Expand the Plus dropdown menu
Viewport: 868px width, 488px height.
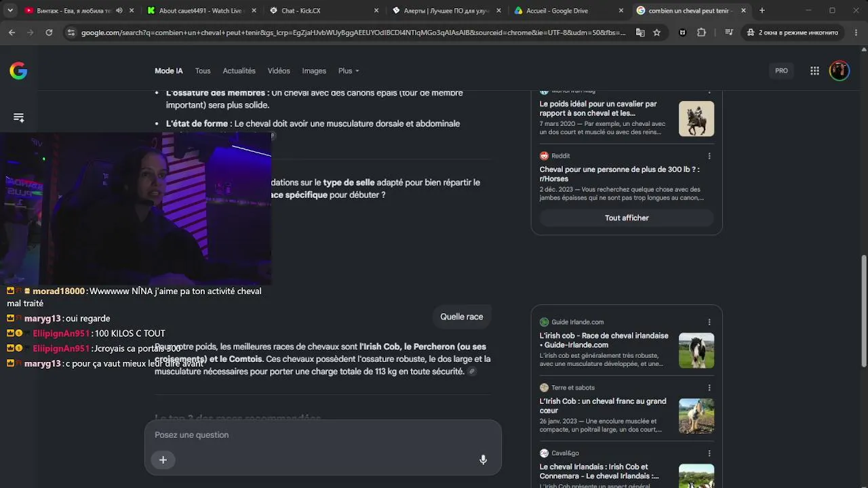[x=349, y=70]
